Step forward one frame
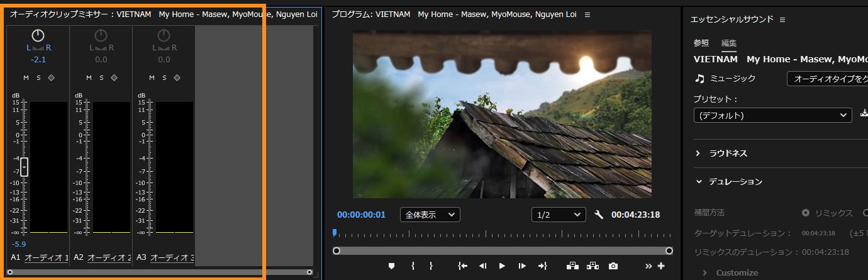868x280 pixels. 521,266
